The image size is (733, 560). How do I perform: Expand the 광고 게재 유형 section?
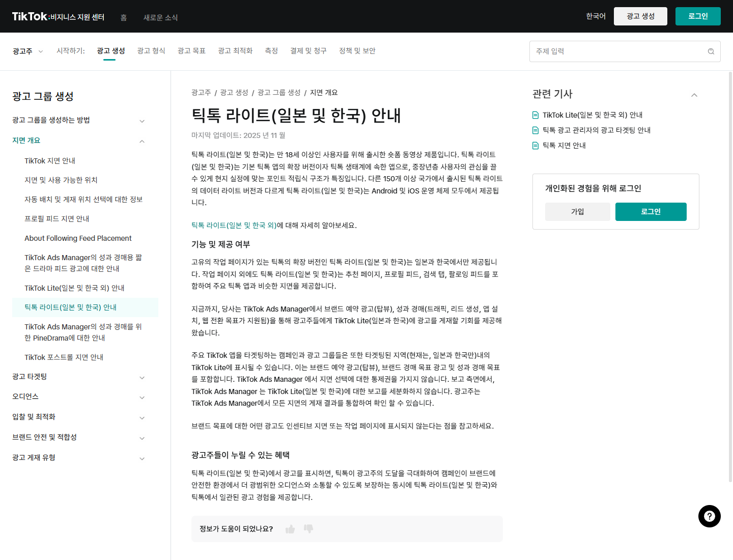pos(142,458)
